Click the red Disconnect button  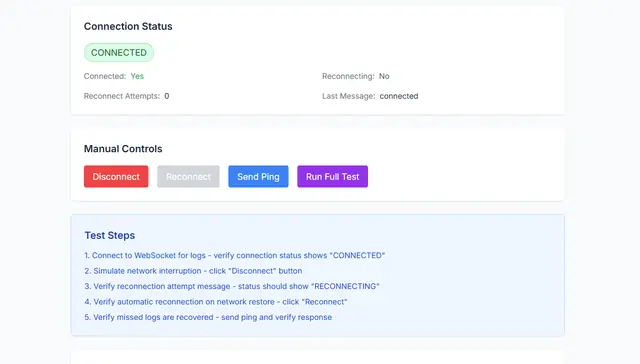pyautogui.click(x=116, y=176)
